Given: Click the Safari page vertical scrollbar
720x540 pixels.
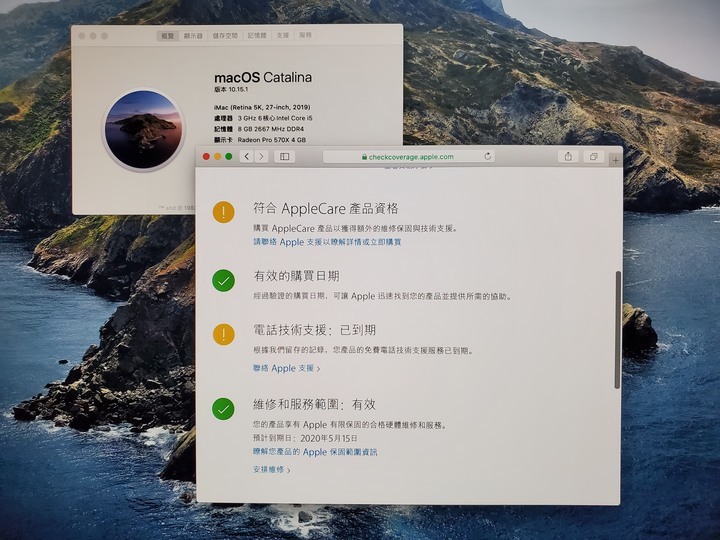Looking at the screenshot, I should (x=618, y=330).
